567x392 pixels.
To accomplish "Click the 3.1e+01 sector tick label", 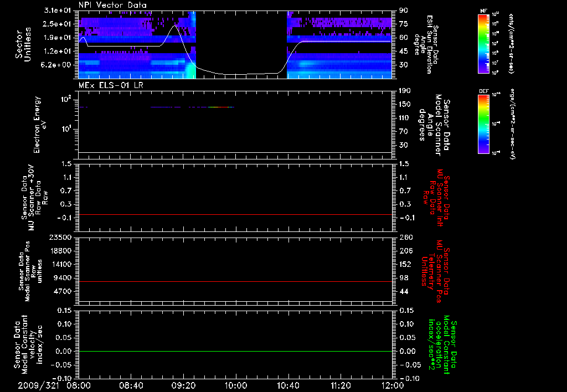I will click(58, 11).
